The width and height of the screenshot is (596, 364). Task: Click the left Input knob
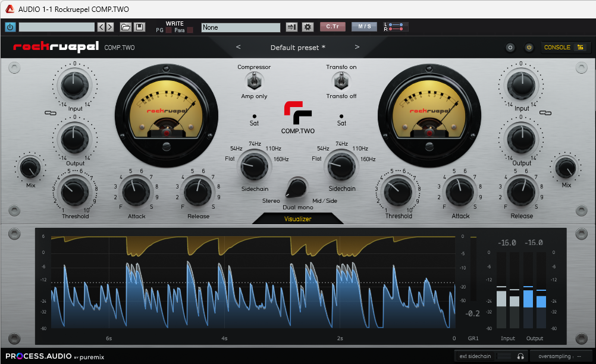tap(74, 84)
